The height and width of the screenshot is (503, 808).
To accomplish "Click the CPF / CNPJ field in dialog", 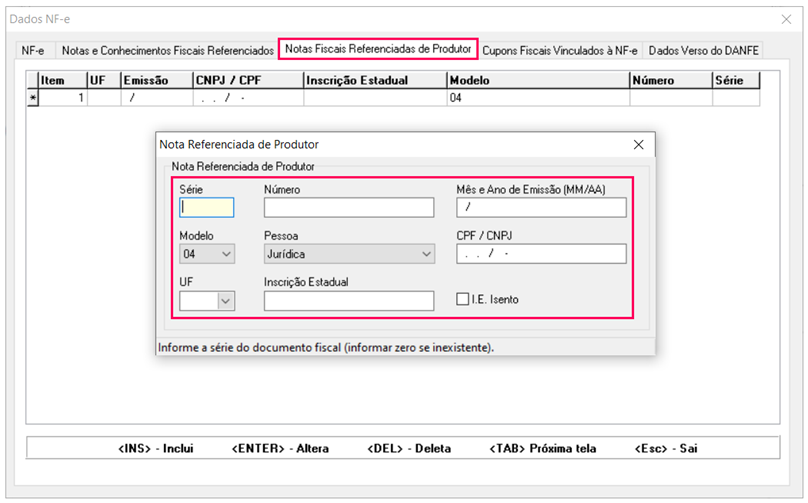I will coord(540,254).
